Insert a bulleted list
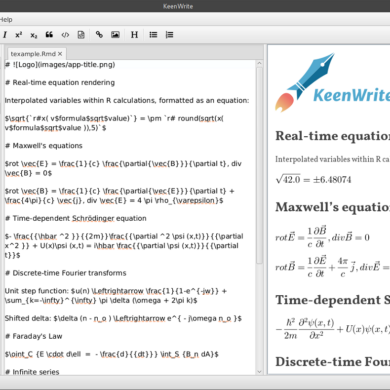 [x=153, y=35]
